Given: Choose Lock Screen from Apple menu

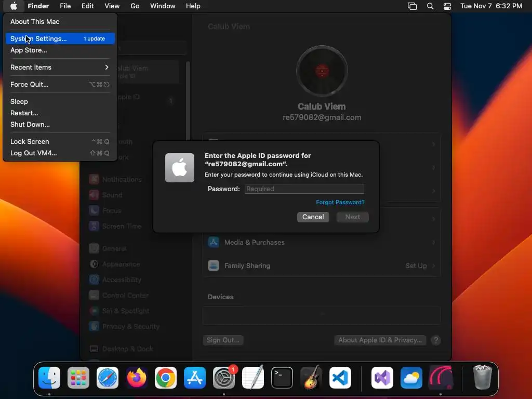Looking at the screenshot, I should [60, 141].
